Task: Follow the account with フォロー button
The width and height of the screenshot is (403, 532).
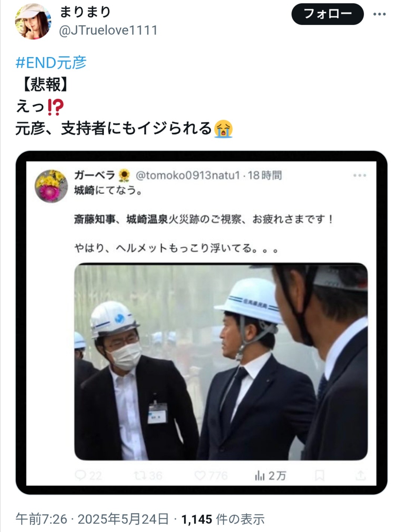Action: [x=327, y=14]
